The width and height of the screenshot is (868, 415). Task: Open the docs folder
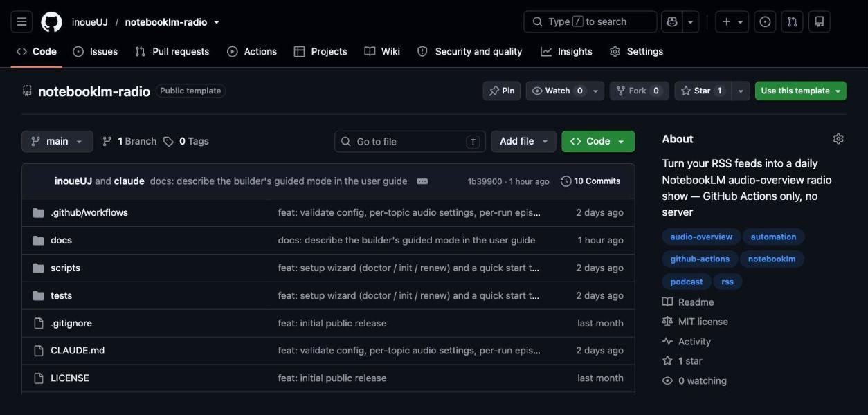(x=61, y=240)
